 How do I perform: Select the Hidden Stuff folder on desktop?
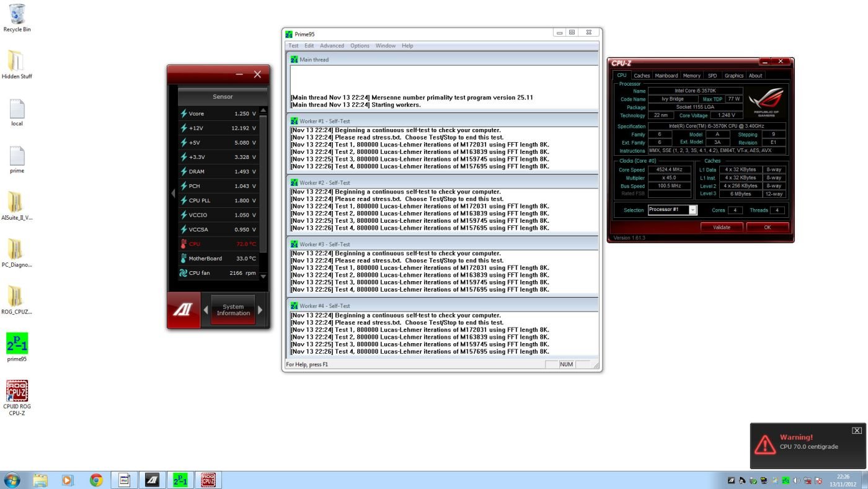17,65
